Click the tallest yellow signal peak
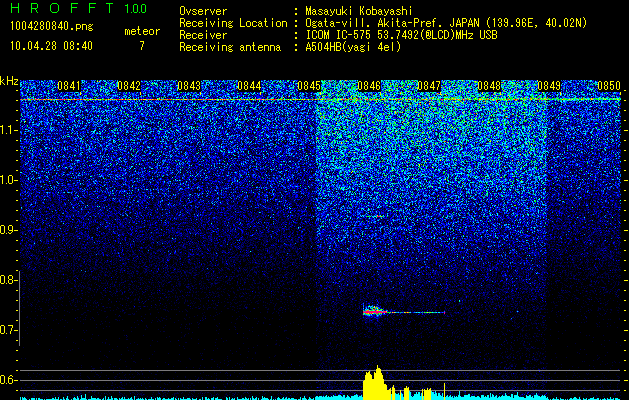The height and width of the screenshot is (400, 629). [x=377, y=381]
